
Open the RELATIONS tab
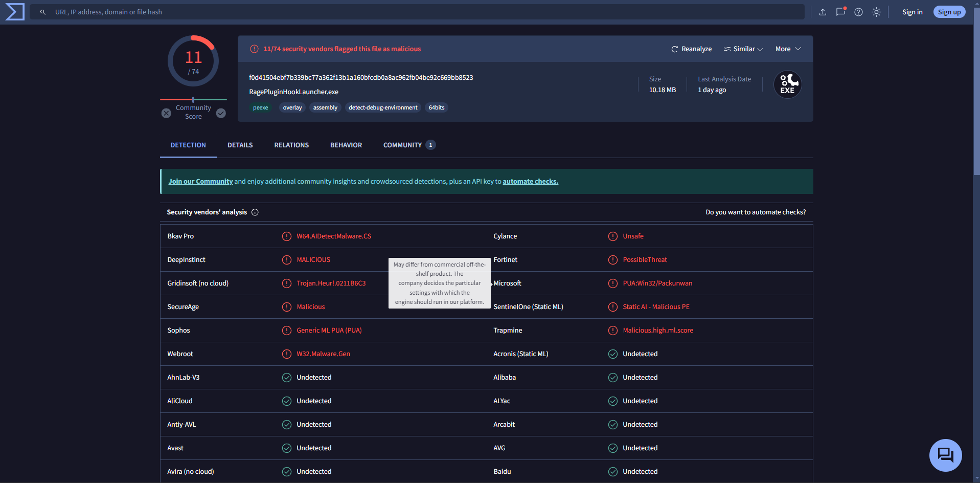pos(291,145)
